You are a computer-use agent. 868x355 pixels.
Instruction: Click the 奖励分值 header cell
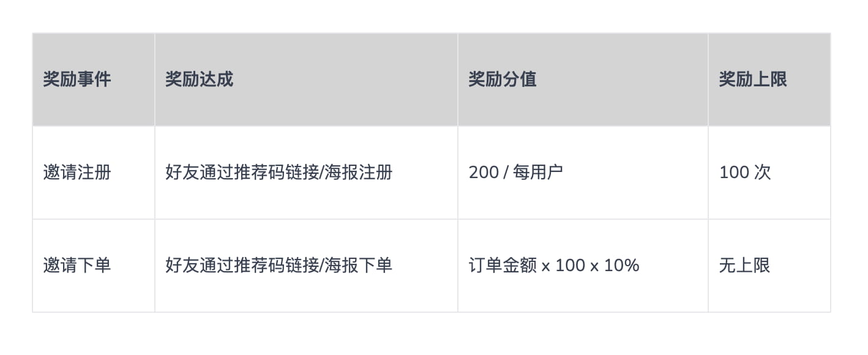click(583, 80)
